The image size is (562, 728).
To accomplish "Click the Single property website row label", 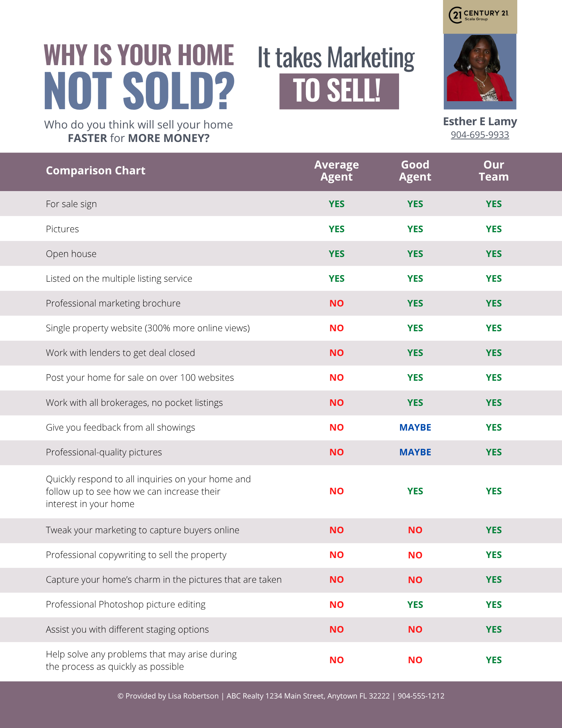I will [x=148, y=328].
